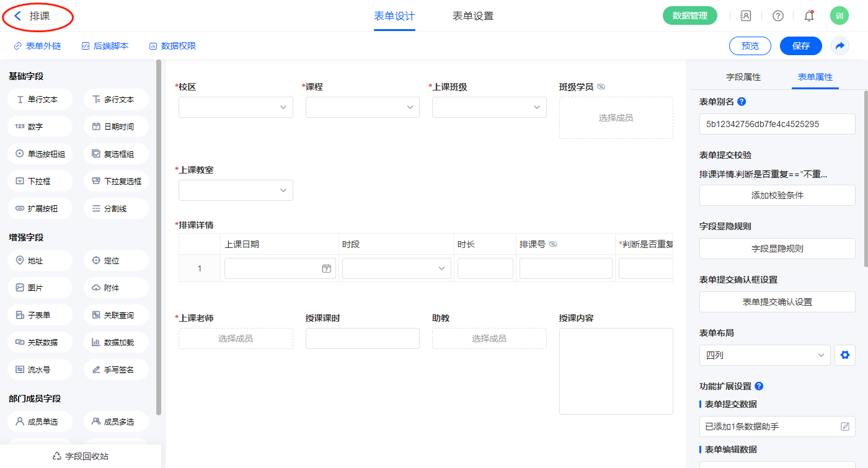Viewport: 868px width, 468px height.
Task: Click the help question mark icon in header
Action: point(777,16)
